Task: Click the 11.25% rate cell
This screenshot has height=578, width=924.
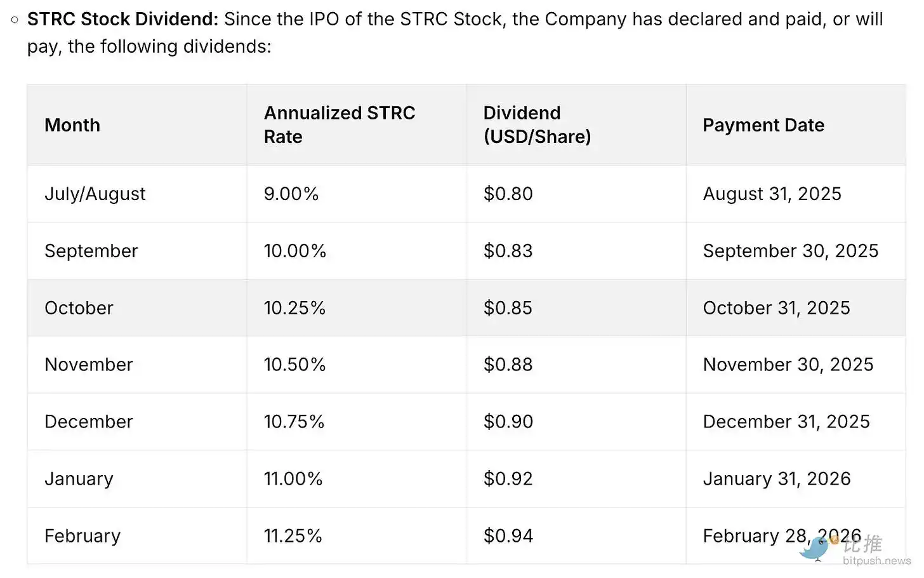Action: coord(293,536)
